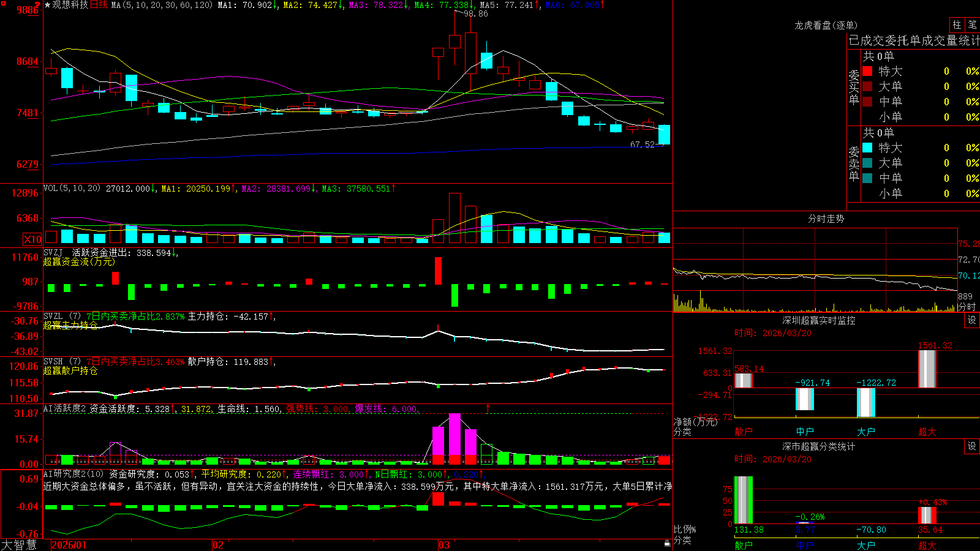Open the MA(5,10,20,30,60,120) indicator parameters
The image size is (980, 551).
(161, 5)
